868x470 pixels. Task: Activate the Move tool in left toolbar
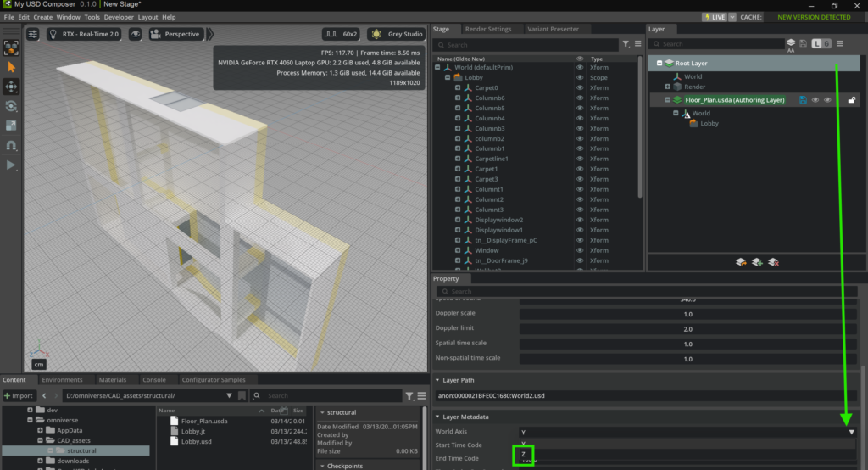tap(11, 87)
